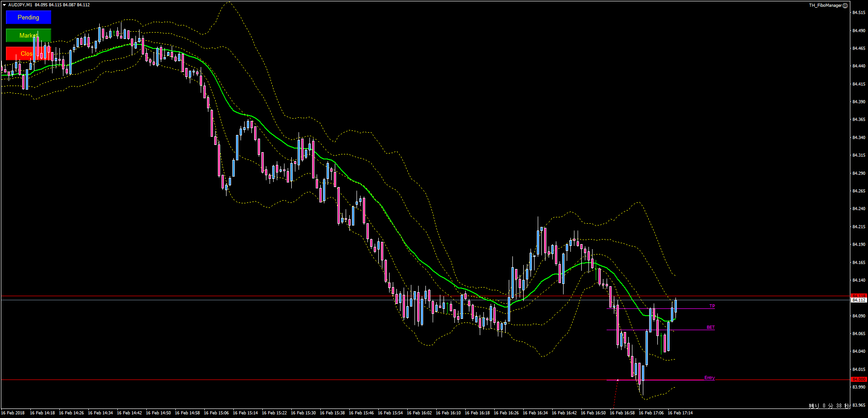Viewport: 868px width, 418px height.
Task: Click the smiley face icon beside TH_FiboManager
Action: pyautogui.click(x=845, y=5)
